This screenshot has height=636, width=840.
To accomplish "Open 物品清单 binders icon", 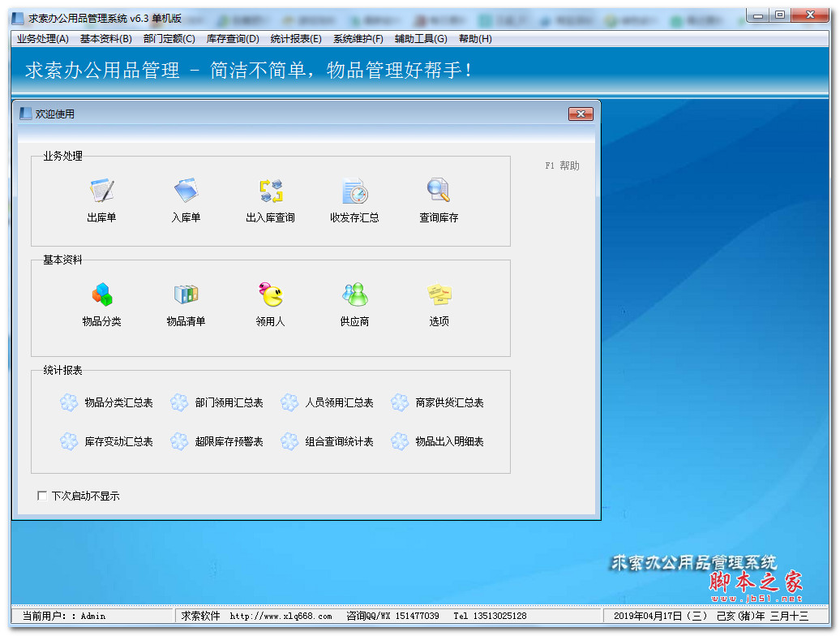I will [x=186, y=294].
